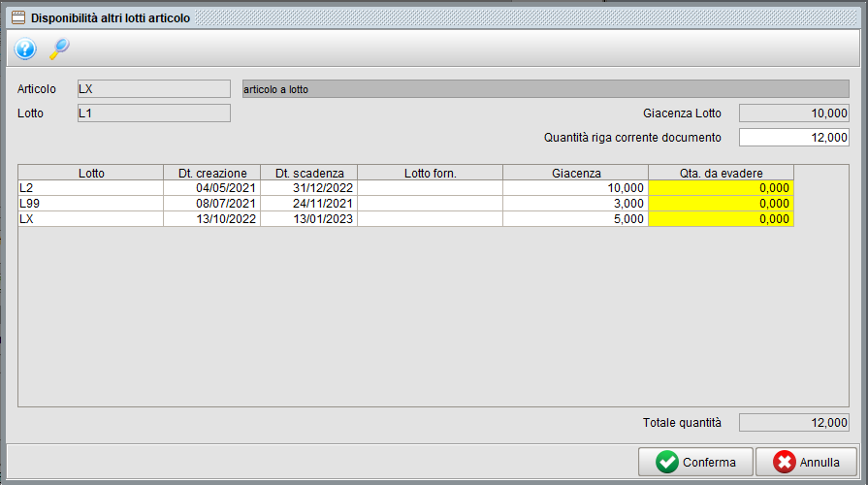
Task: Sort by the Lotto column header
Action: point(91,173)
